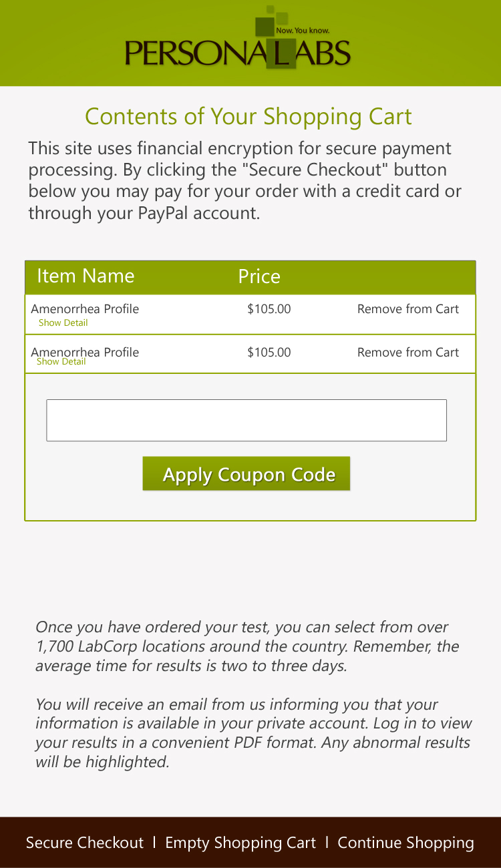Click the Item Name column header
Viewport: 501px width, 868px height.
tap(86, 276)
